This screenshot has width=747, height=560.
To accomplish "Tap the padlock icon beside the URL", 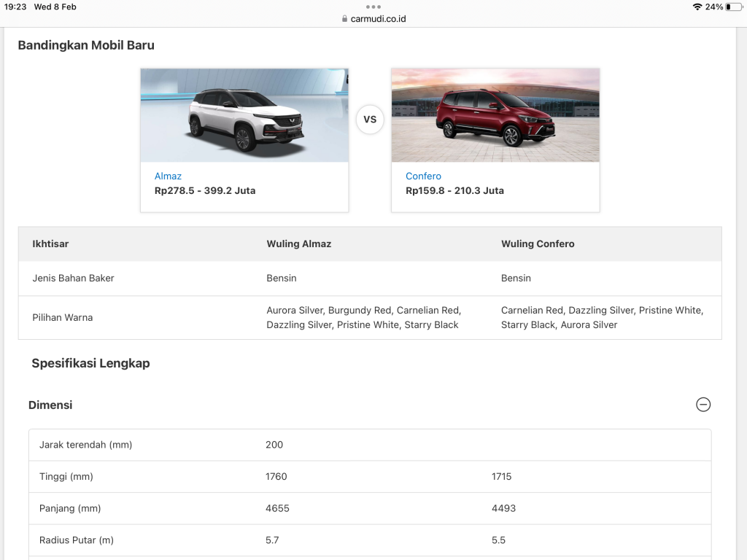I will coord(345,19).
